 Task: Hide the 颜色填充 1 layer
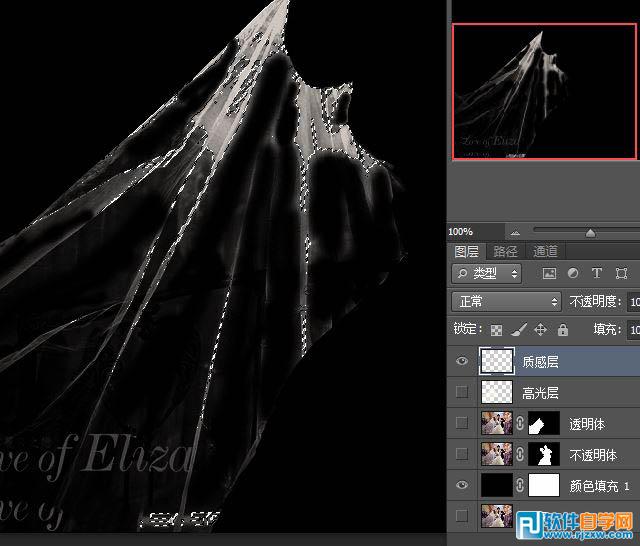(x=462, y=485)
